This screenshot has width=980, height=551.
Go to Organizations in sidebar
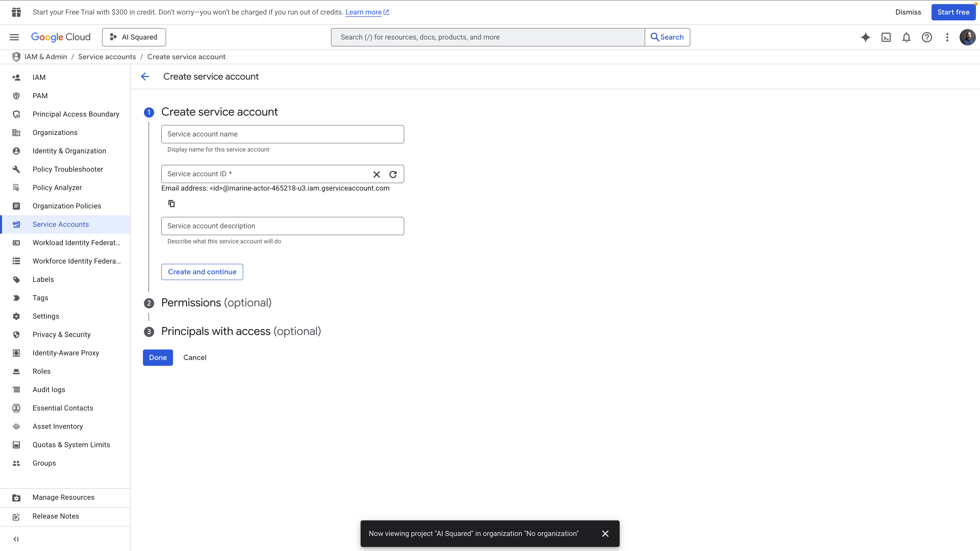65,132
